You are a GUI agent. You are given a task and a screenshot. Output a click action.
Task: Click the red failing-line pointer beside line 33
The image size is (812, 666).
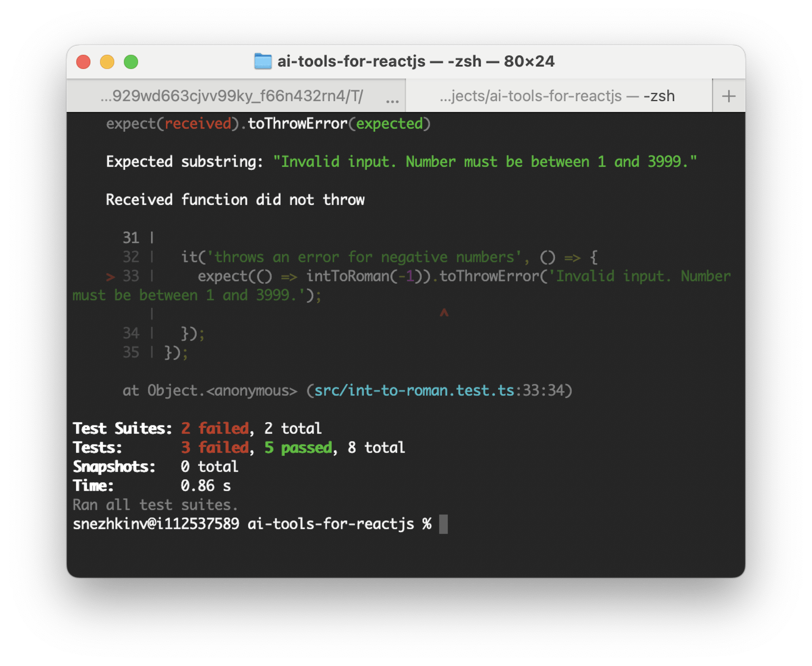tap(110, 277)
